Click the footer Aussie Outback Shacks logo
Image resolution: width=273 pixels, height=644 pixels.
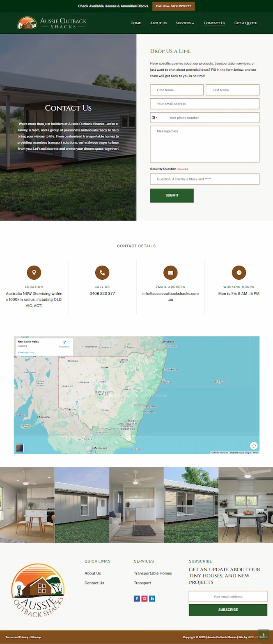[38, 590]
